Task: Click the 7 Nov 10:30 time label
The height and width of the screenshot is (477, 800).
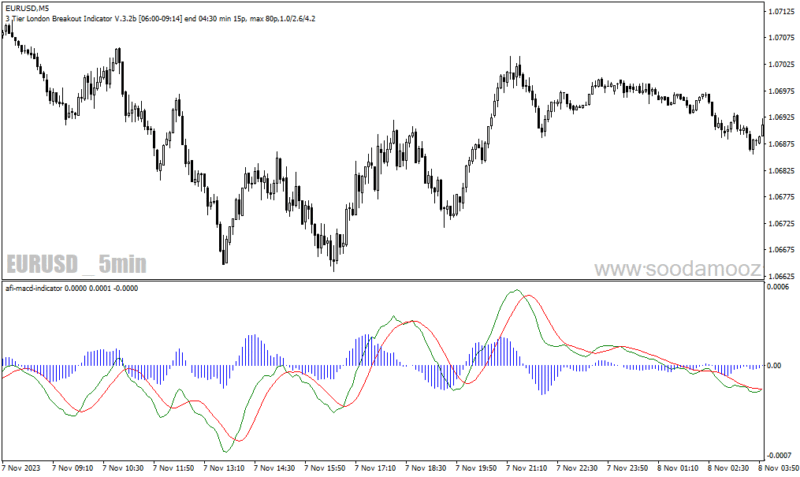Action: coord(123,468)
